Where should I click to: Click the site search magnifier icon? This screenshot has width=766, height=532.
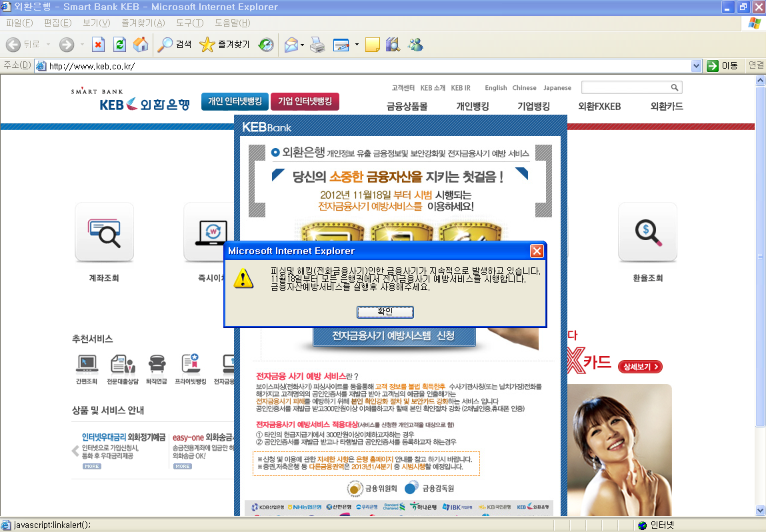675,87
